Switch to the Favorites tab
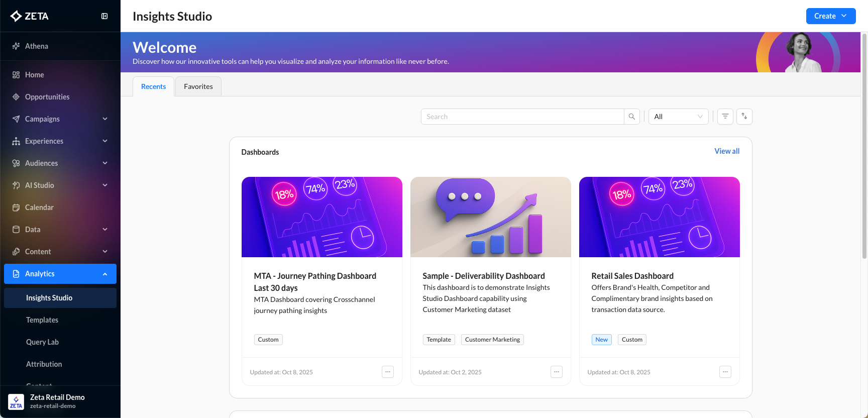 click(198, 86)
